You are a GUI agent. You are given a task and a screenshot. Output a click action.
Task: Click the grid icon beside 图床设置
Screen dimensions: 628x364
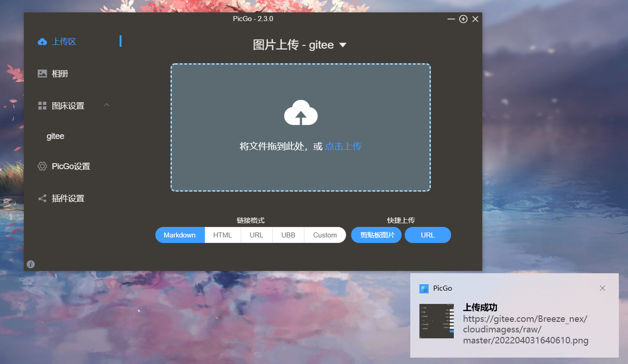[x=42, y=106]
